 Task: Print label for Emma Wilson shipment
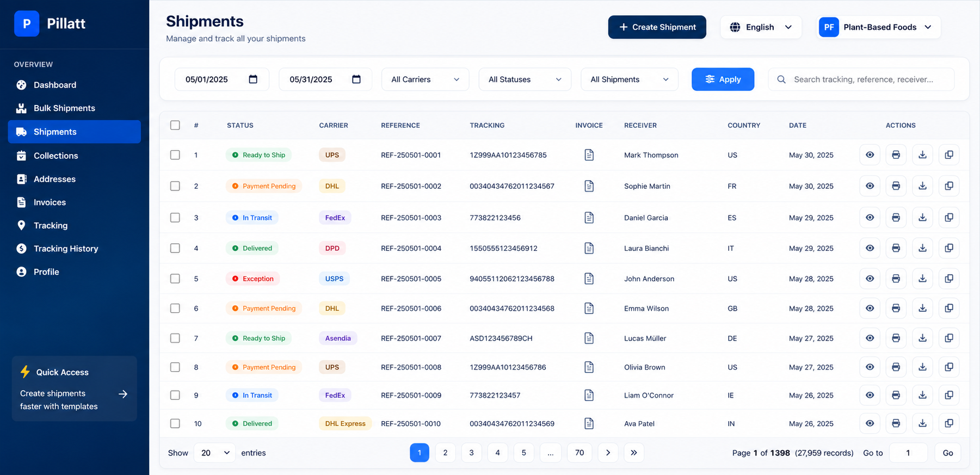pos(896,309)
